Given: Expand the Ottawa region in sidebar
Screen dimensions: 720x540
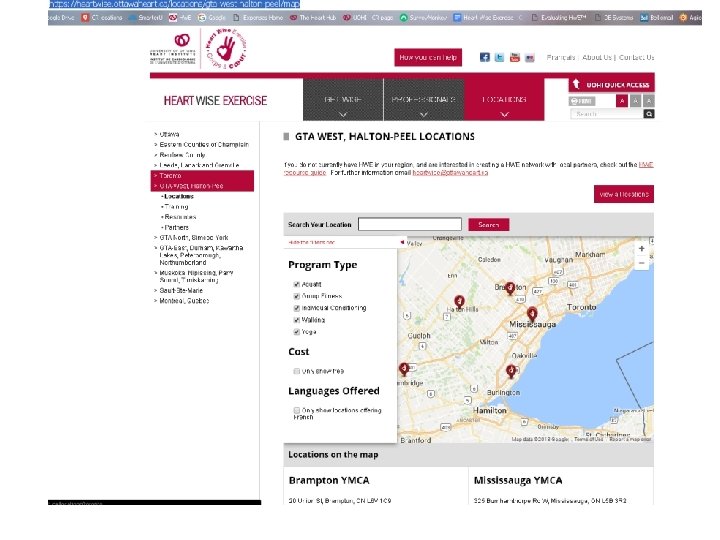Looking at the screenshot, I should coord(169,135).
